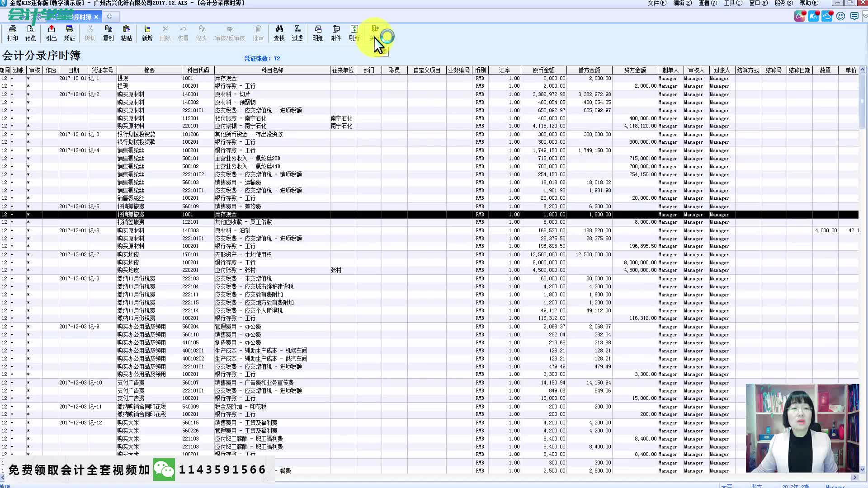Click the 科目名称 column header
Screen dimensions: 868x488
(272, 70)
